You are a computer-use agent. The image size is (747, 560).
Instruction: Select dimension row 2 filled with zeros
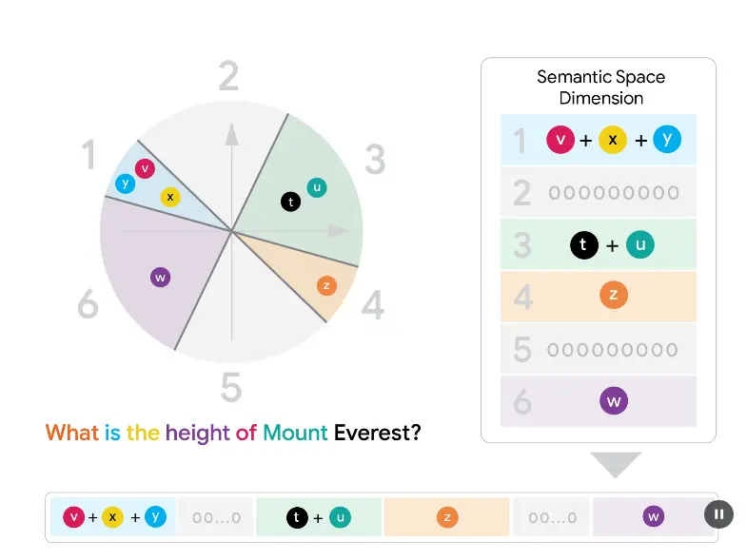599,192
